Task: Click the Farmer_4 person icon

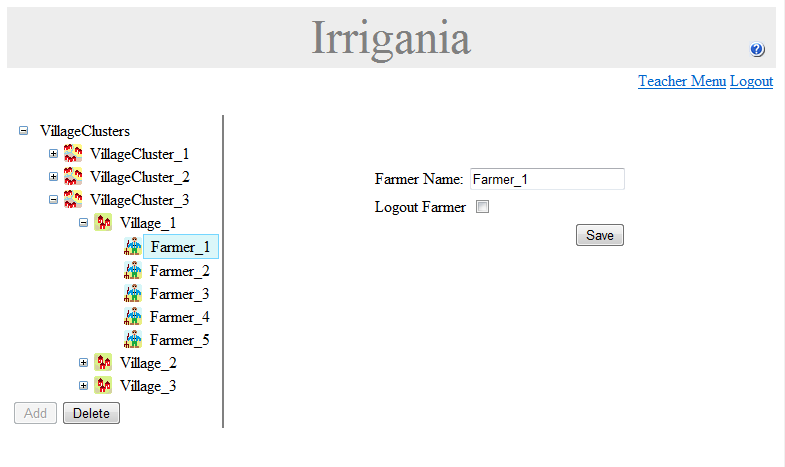Action: [x=133, y=317]
